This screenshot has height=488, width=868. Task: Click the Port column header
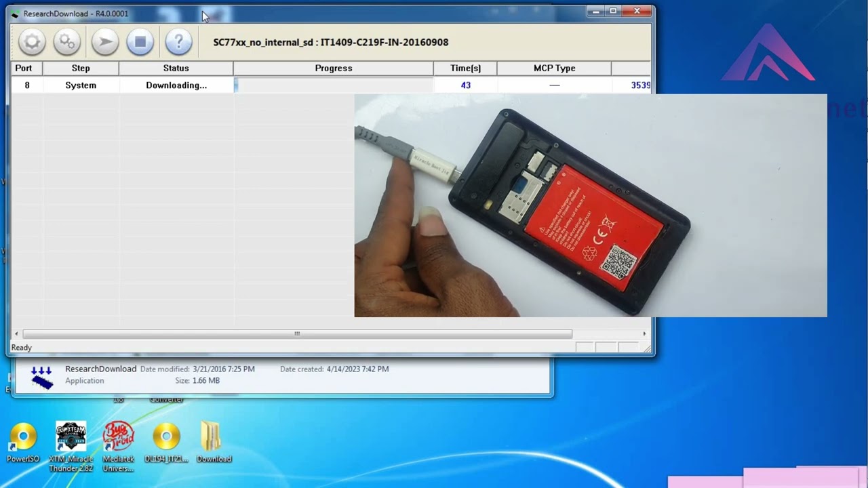[x=24, y=68]
